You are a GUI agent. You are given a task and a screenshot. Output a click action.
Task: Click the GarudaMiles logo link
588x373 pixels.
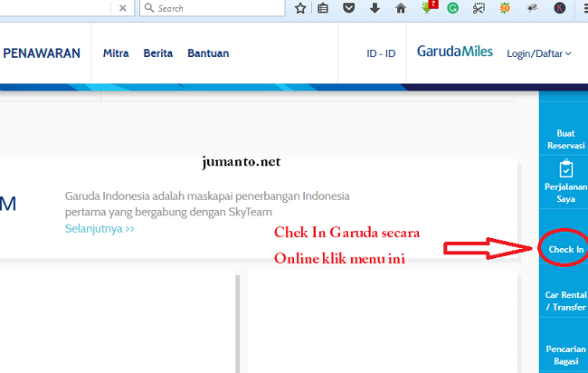(454, 52)
